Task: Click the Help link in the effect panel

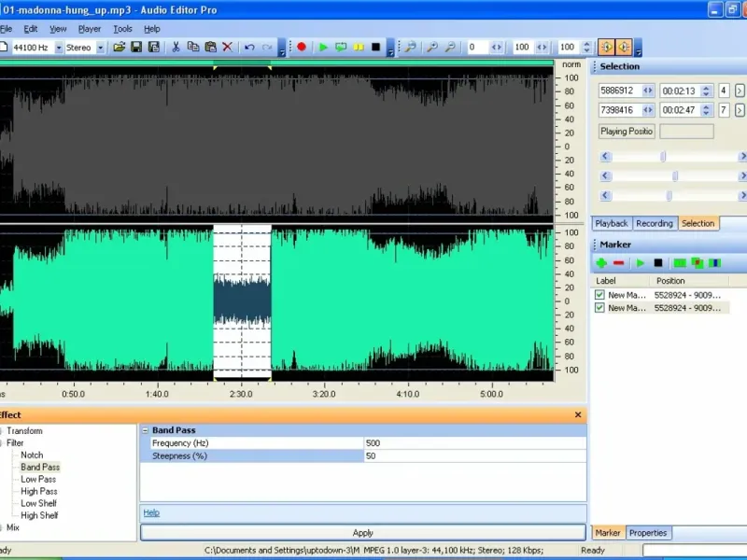Action: 151,512
